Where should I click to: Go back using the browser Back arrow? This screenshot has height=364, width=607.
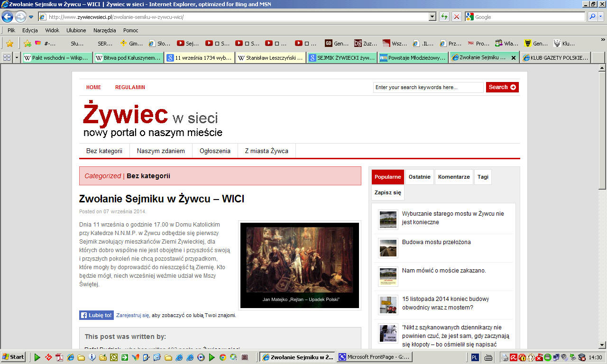click(8, 17)
